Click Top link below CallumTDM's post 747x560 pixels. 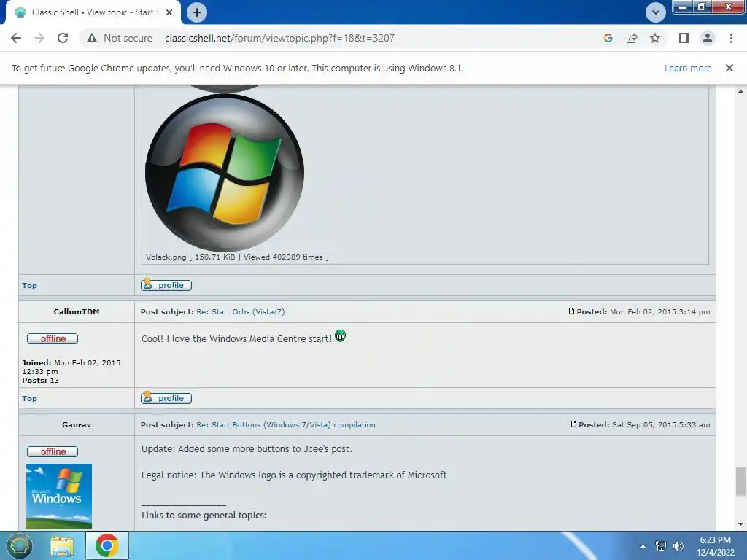pyautogui.click(x=29, y=399)
